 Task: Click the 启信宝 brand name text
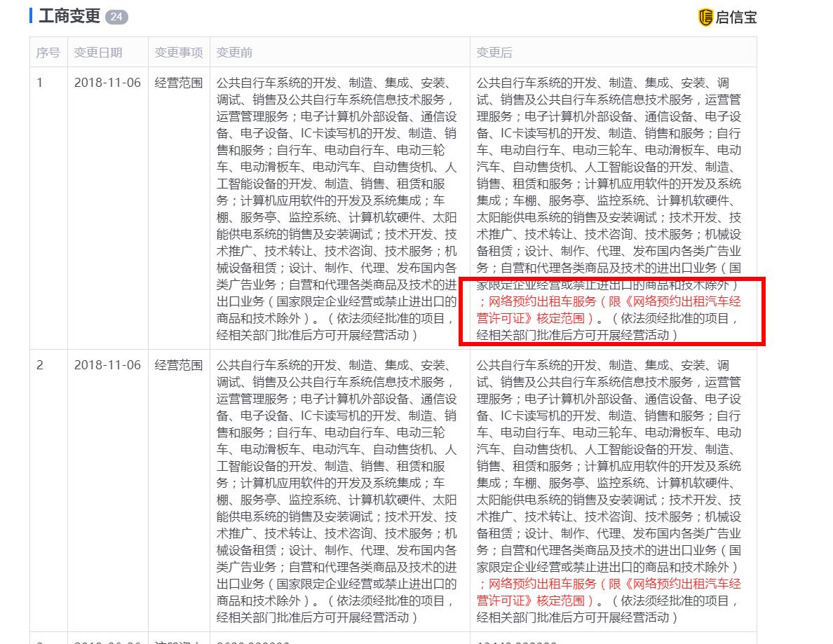736,18
